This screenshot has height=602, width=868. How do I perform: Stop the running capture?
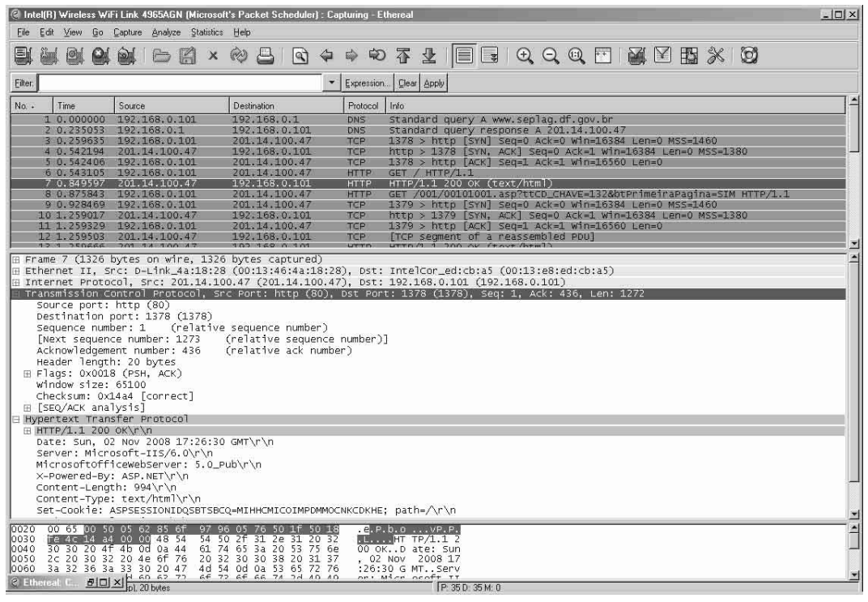pos(100,55)
